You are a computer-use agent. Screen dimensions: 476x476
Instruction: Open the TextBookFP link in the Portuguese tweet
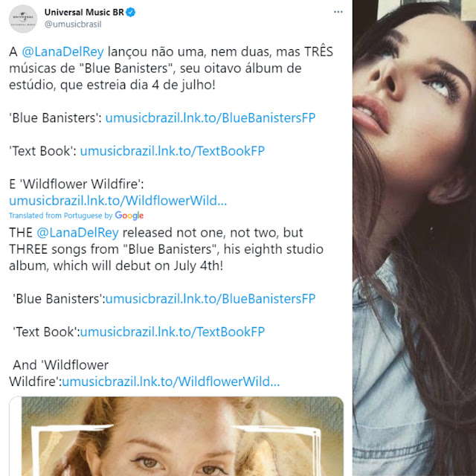(173, 151)
